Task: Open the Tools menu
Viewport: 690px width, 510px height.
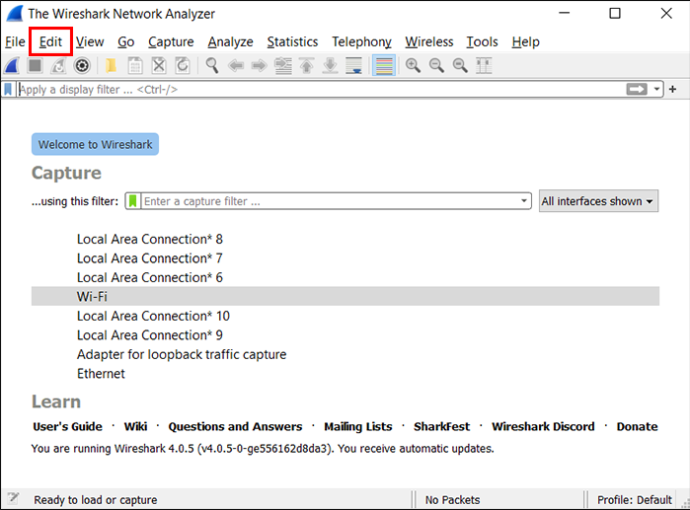Action: 482,42
